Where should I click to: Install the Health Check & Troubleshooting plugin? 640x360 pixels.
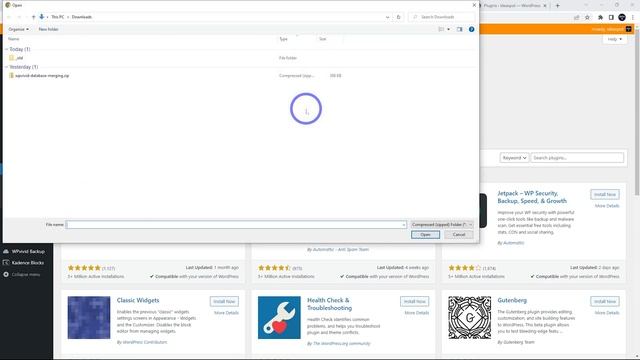(414, 301)
